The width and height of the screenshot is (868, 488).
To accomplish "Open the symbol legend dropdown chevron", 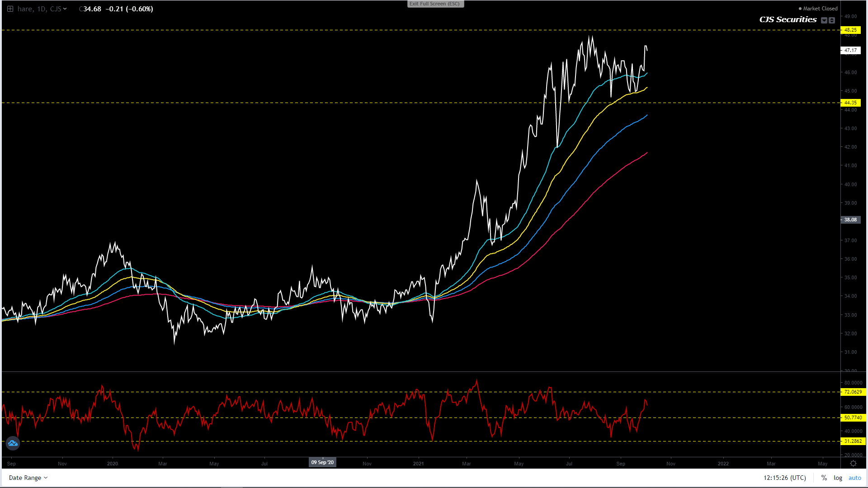I will coord(65,9).
